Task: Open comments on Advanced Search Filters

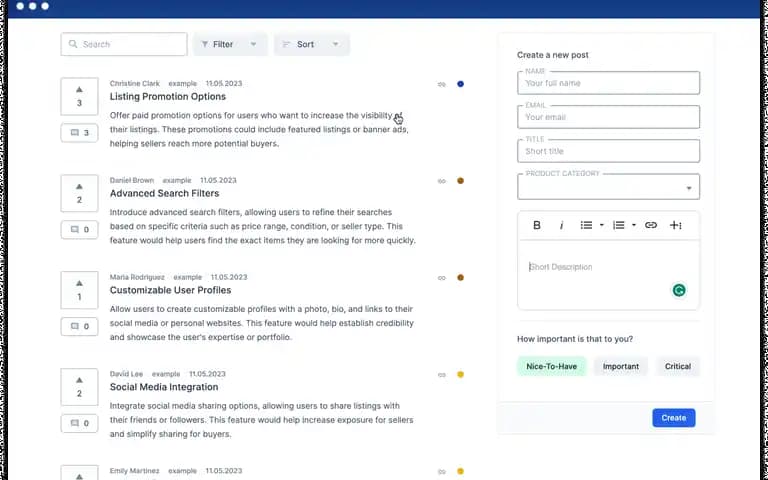Action: click(79, 230)
